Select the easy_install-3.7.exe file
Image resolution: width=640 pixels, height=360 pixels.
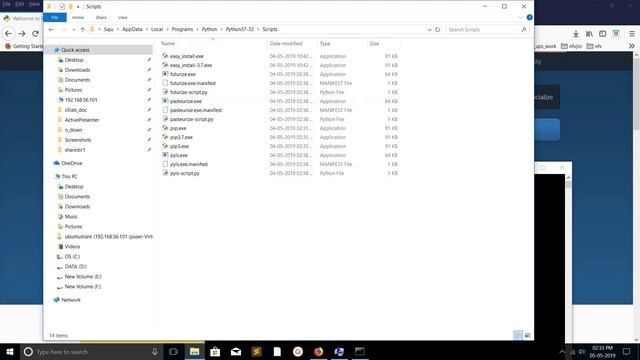point(191,65)
